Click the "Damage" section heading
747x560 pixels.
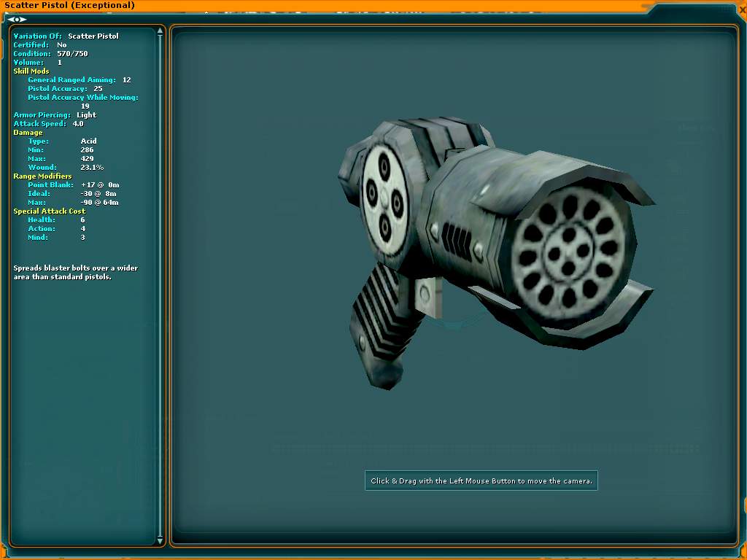(x=28, y=133)
